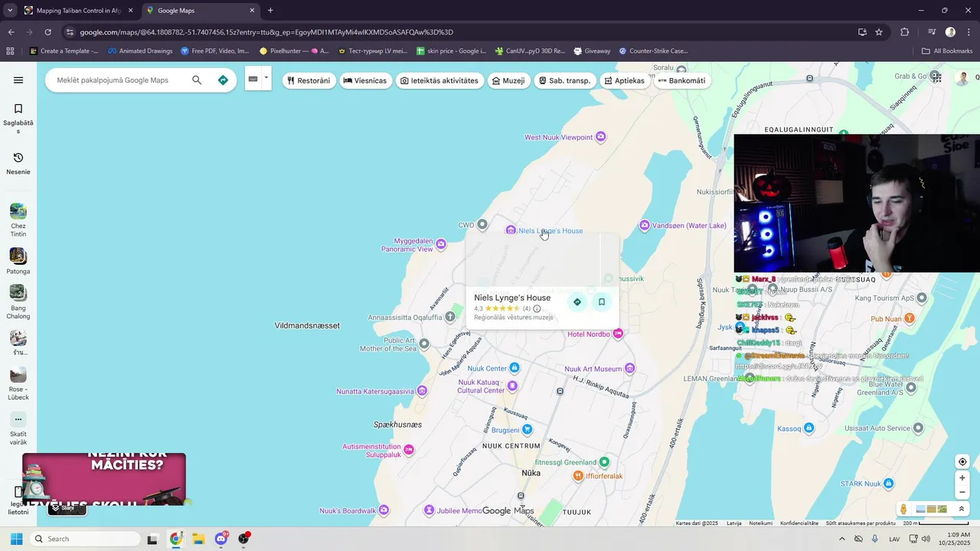Click West Nuuk Viewpoint marker
The height and width of the screenshot is (551, 980).
[x=601, y=137]
